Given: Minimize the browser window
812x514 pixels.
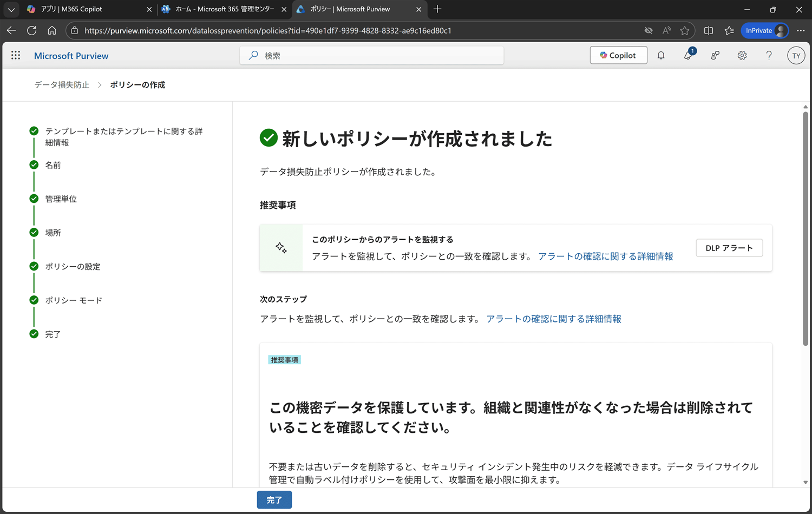Looking at the screenshot, I should (747, 9).
